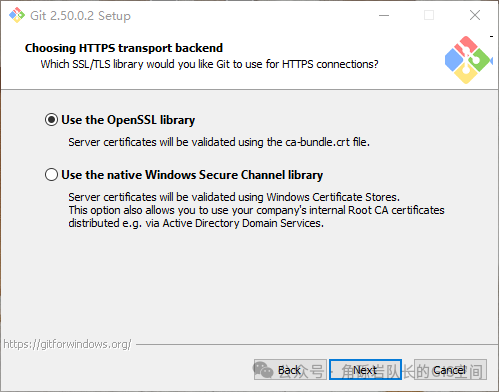Select the native Windows Secure Channel radio button
The height and width of the screenshot is (392, 499).
pos(51,175)
